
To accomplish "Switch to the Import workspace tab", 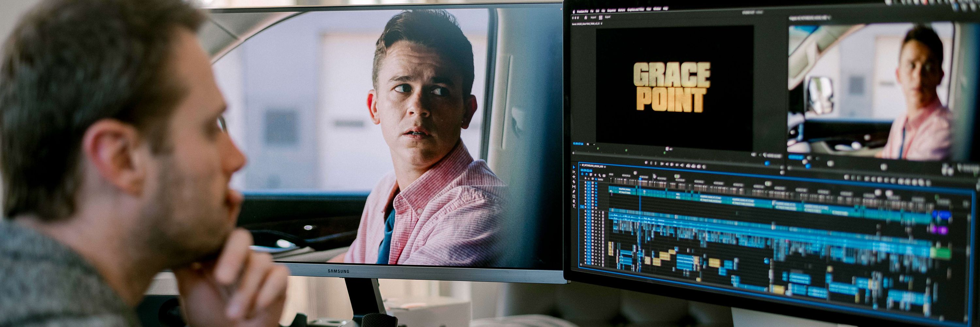I will tap(593, 18).
